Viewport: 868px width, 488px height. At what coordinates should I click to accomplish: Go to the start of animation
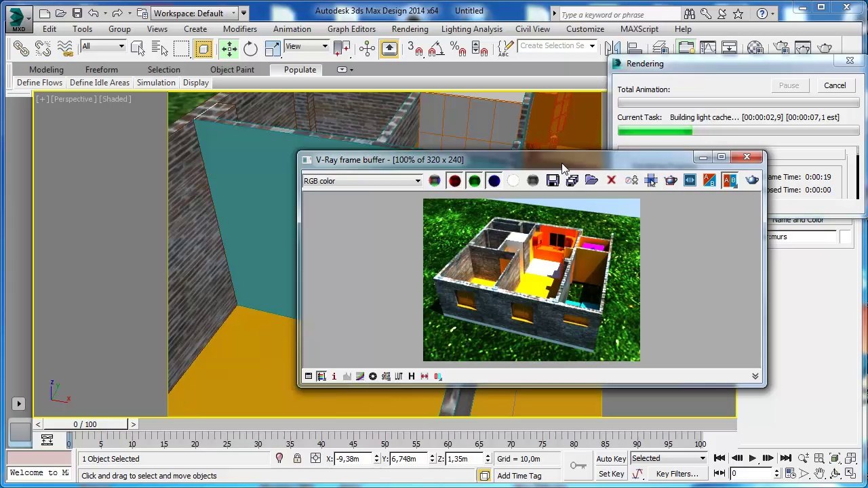click(x=719, y=459)
